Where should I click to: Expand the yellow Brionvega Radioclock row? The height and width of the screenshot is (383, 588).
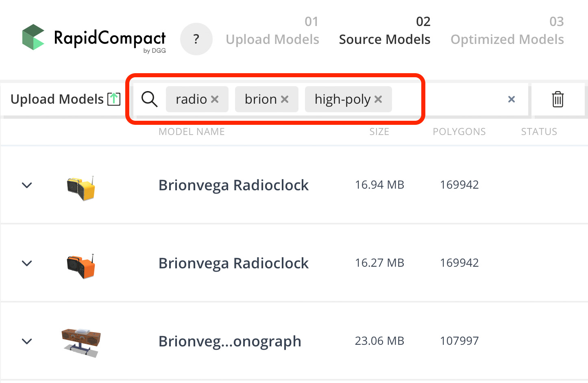click(x=27, y=185)
